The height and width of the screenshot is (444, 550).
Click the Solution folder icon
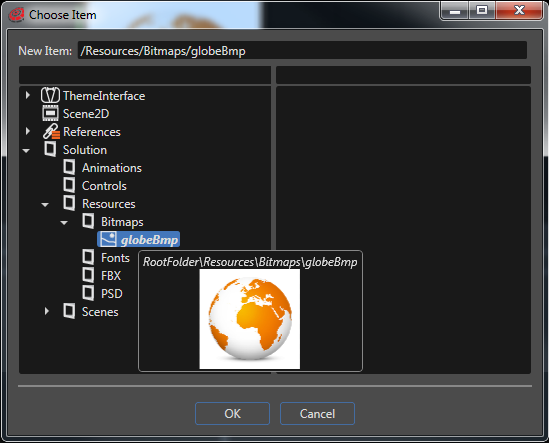(50, 149)
